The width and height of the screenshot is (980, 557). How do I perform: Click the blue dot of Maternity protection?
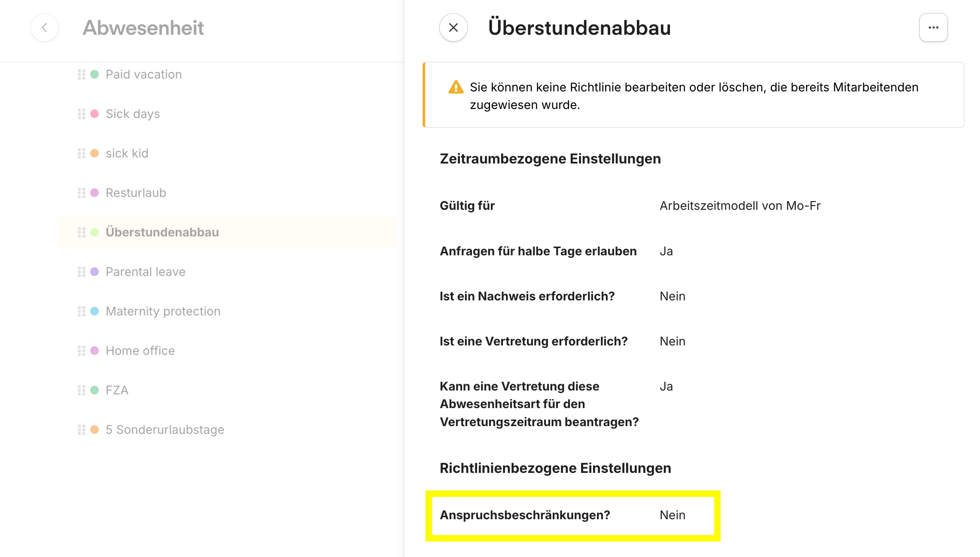(94, 311)
